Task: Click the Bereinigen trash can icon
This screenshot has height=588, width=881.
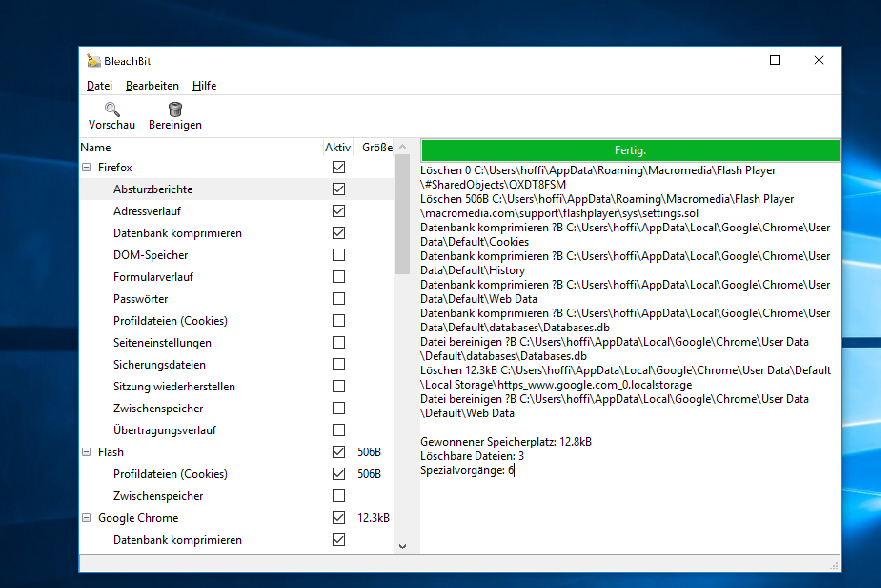Action: coord(175,110)
